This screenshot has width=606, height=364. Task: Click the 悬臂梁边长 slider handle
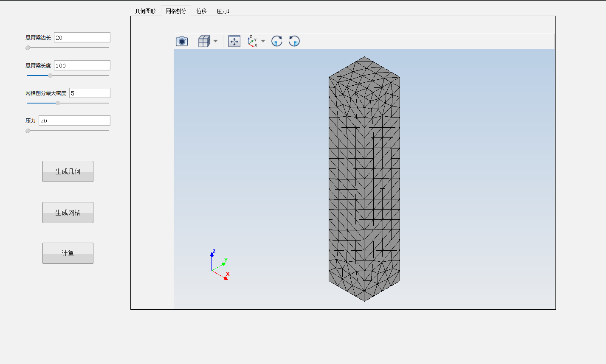[28, 48]
